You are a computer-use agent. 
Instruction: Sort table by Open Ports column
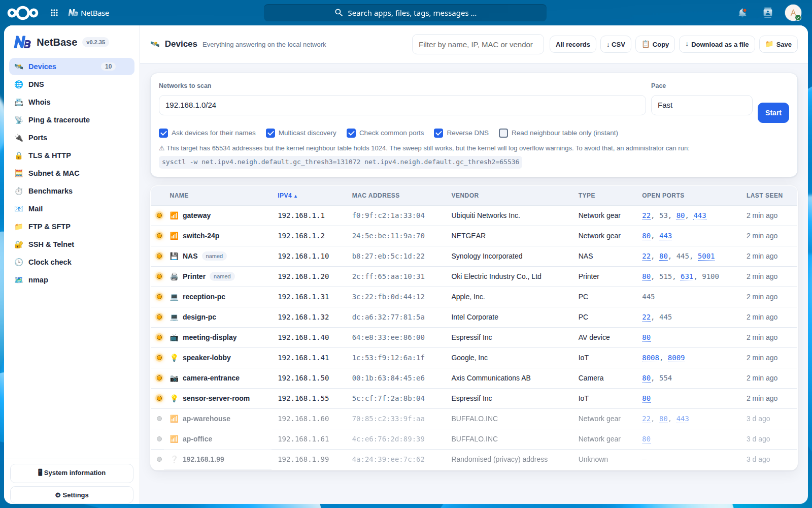[663, 196]
